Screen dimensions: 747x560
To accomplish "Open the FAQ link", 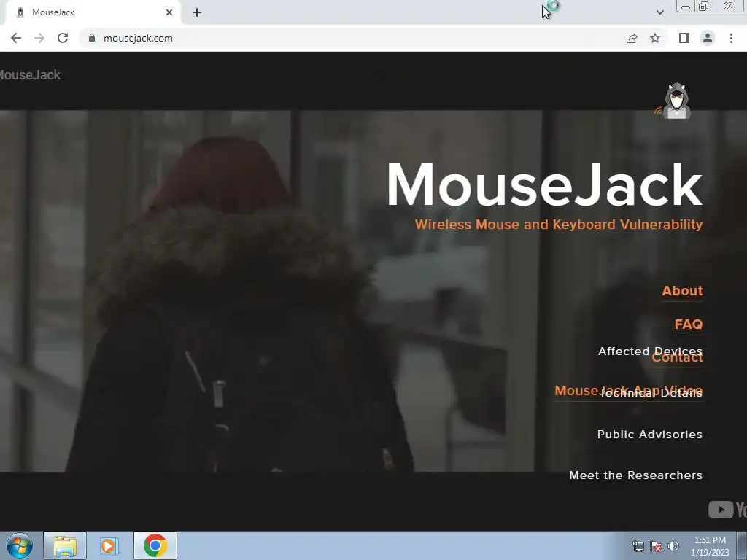I will [x=689, y=324].
